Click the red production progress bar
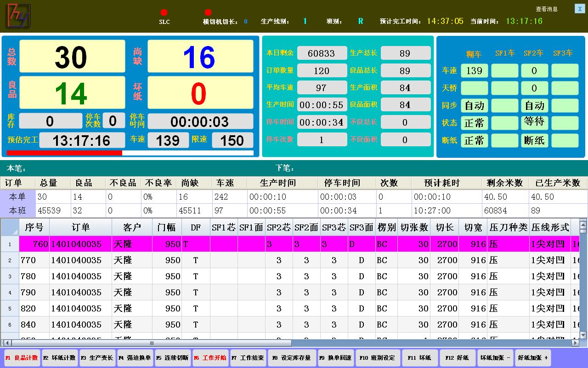 [65, 153]
